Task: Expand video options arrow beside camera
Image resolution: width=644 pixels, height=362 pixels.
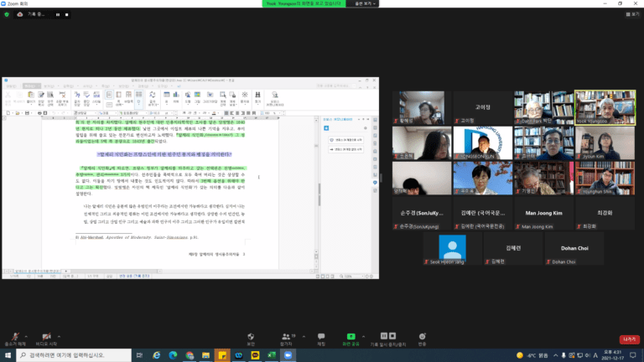Action: (59, 337)
